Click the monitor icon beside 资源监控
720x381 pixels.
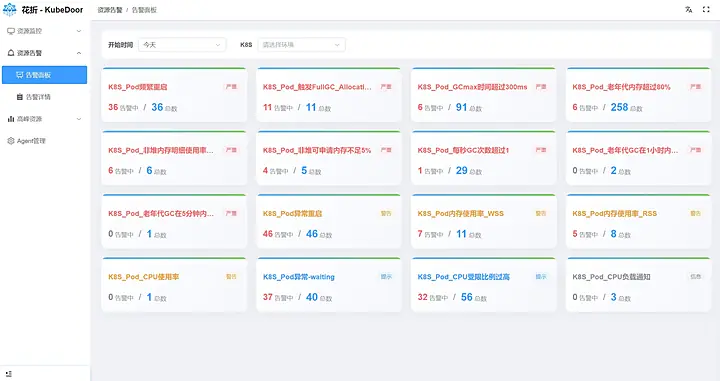[x=11, y=31]
